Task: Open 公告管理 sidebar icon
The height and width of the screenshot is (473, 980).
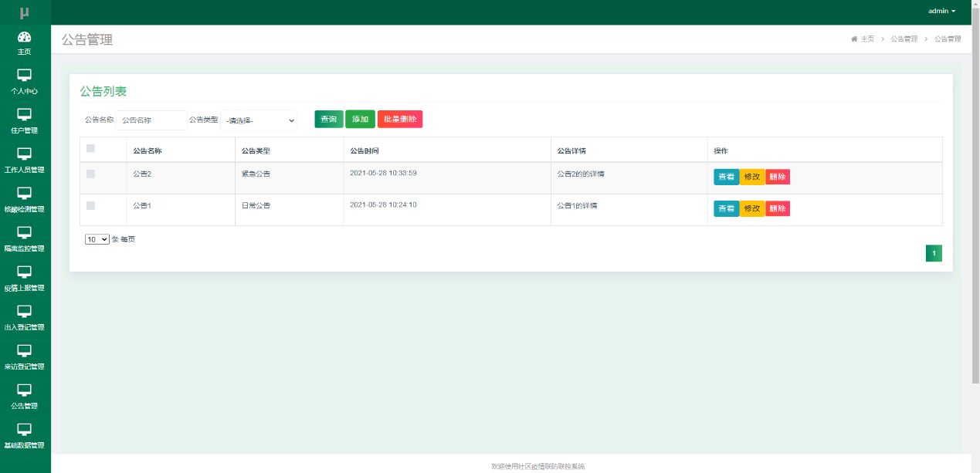Action: [x=25, y=390]
